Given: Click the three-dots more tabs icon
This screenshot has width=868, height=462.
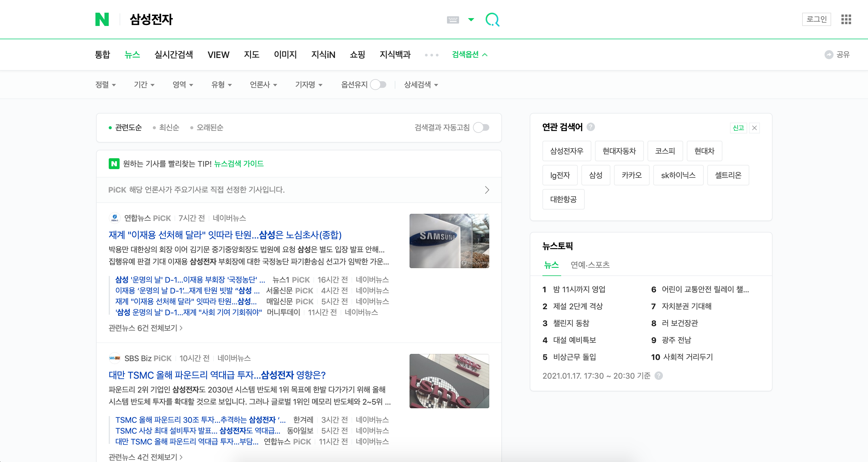Looking at the screenshot, I should coord(431,55).
